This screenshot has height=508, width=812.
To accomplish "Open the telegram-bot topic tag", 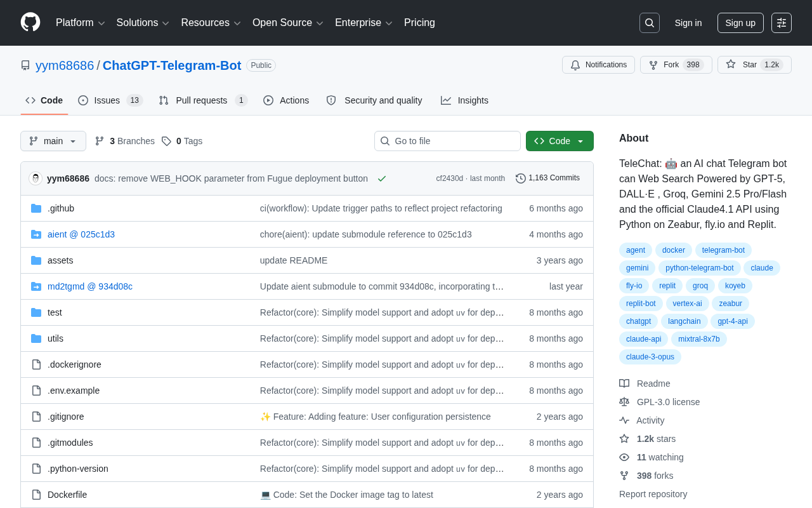I will click(x=723, y=250).
